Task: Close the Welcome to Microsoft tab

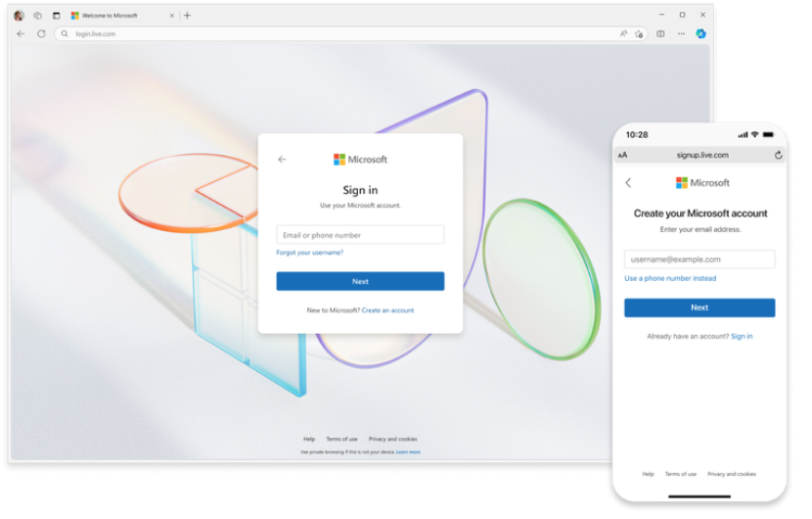Action: 172,16
